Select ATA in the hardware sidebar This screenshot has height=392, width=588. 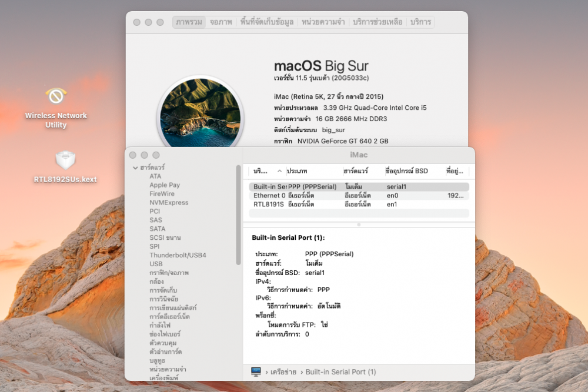[x=155, y=176]
